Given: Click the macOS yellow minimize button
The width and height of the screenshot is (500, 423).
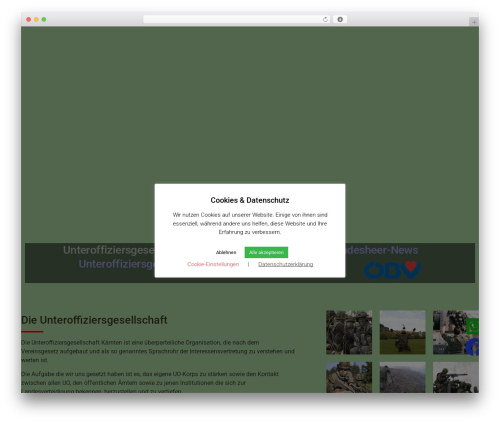Looking at the screenshot, I should click(x=36, y=20).
